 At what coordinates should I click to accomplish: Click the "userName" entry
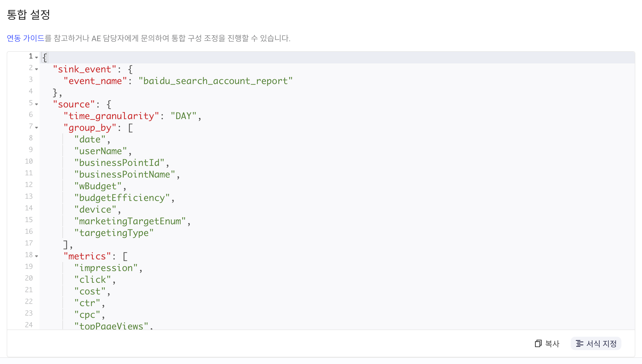pyautogui.click(x=101, y=151)
